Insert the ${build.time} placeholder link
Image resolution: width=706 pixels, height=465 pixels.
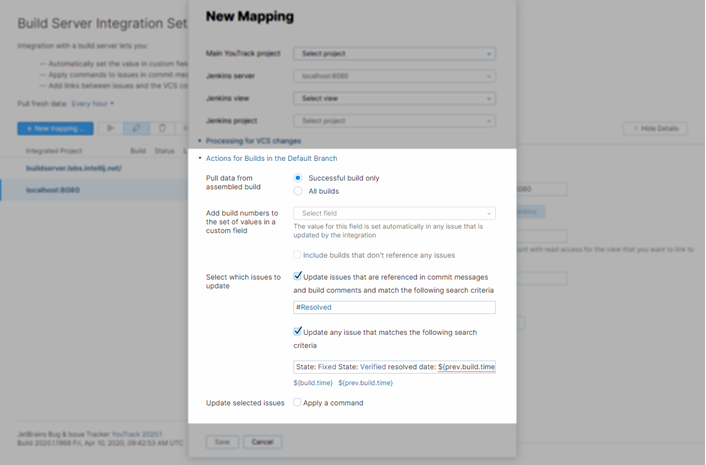(x=313, y=383)
